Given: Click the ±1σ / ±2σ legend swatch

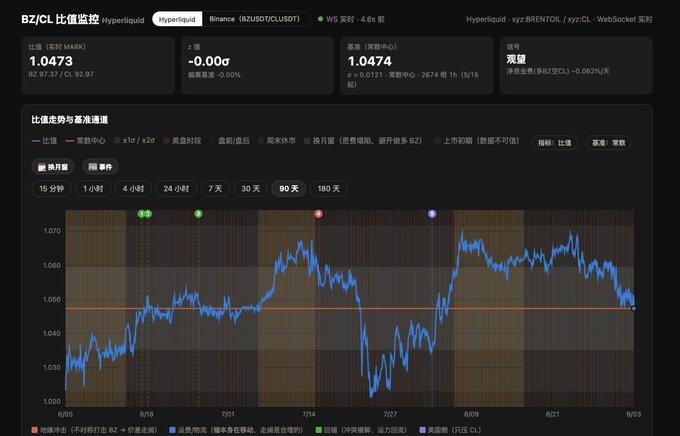Looking at the screenshot, I should [x=117, y=141].
